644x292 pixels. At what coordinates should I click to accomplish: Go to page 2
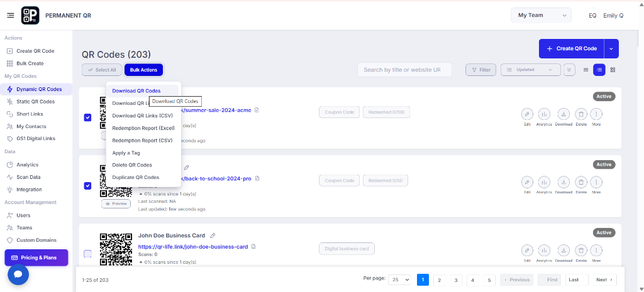(440, 279)
